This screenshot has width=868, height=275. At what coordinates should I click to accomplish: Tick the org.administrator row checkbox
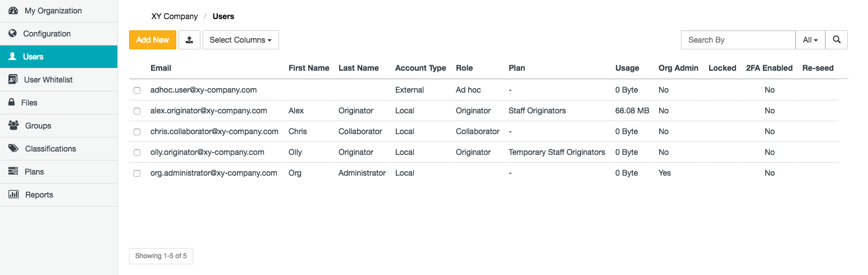coord(137,173)
